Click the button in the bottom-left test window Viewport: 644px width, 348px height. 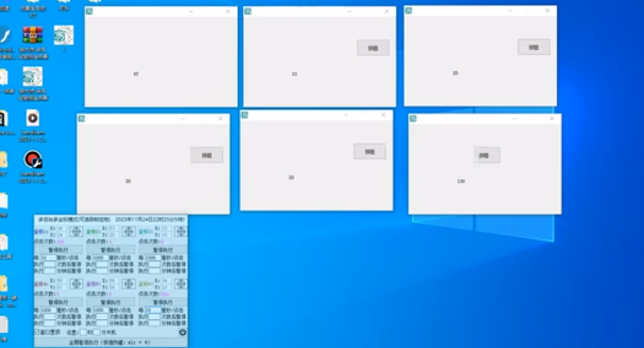coord(207,155)
